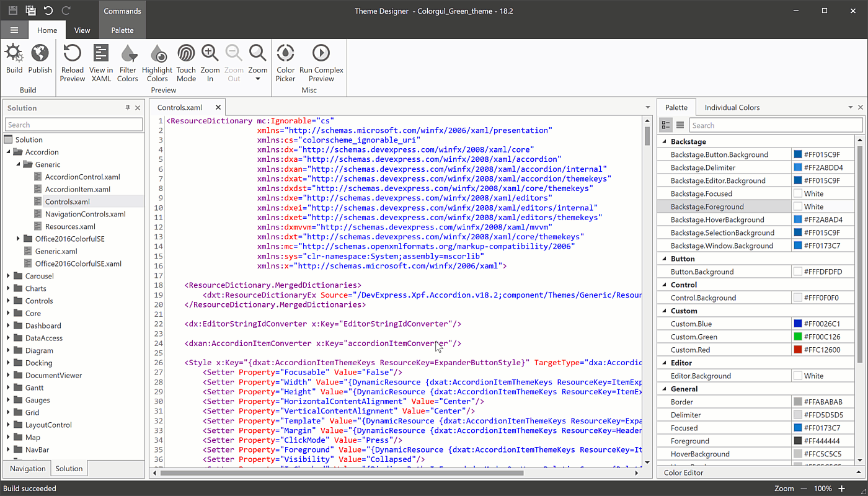Enable Touch Mode preview
The height and width of the screenshot is (496, 868).
pos(186,60)
